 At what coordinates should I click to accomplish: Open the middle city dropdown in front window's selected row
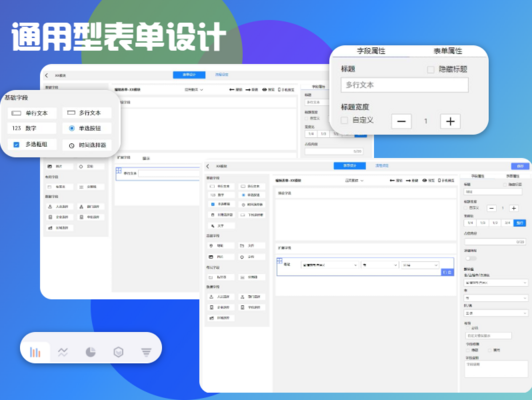(x=380, y=265)
